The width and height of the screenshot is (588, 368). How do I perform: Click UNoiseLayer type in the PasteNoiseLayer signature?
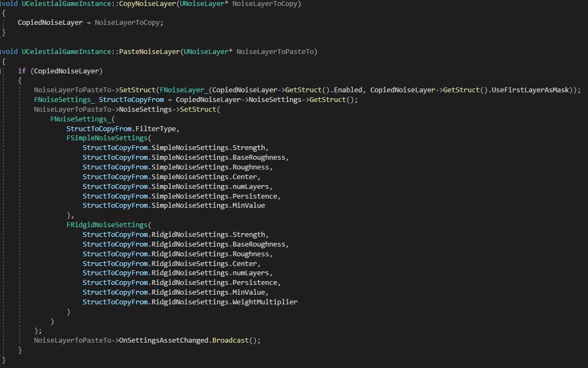206,52
